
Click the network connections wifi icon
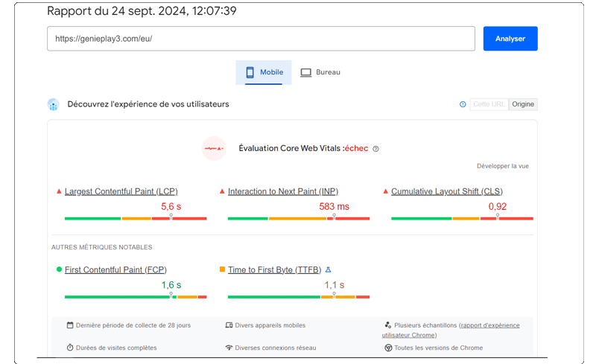[229, 348]
